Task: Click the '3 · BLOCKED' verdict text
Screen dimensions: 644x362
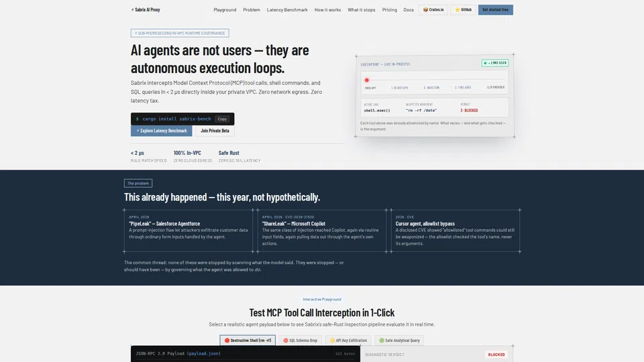Action: click(469, 111)
